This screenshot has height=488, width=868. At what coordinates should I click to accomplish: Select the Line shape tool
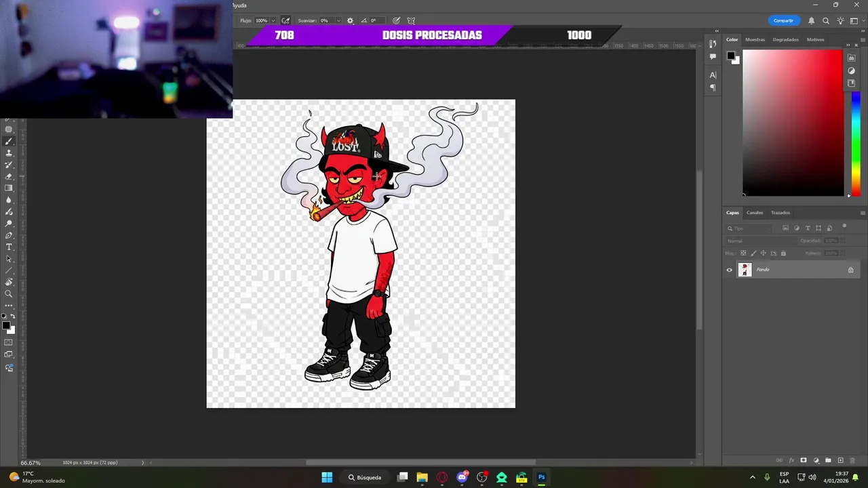(x=9, y=270)
